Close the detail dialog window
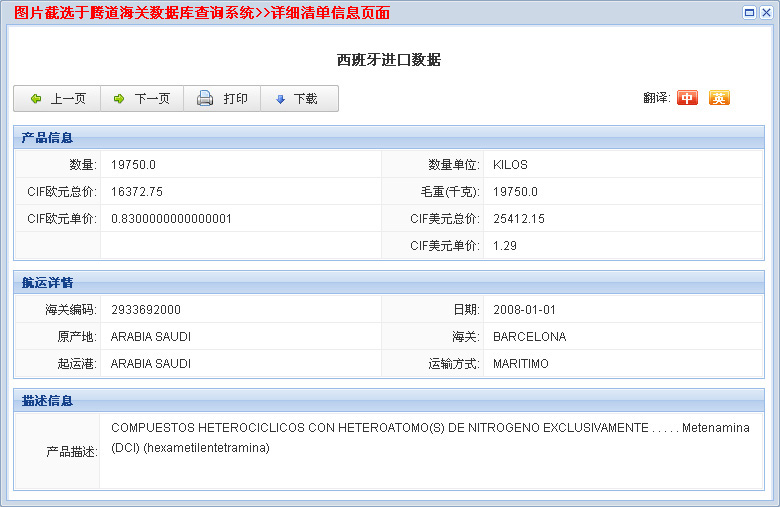The image size is (780, 507). 766,12
